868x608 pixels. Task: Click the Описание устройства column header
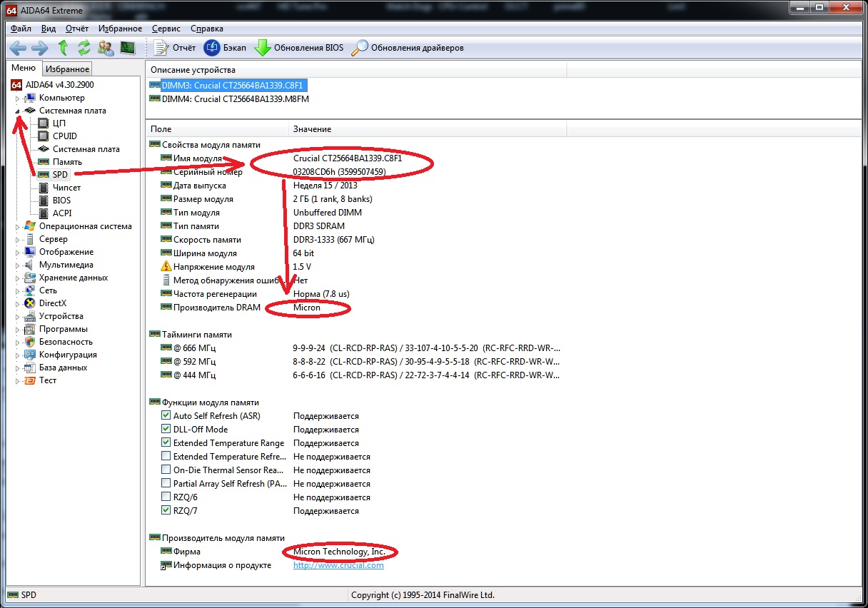coord(355,70)
